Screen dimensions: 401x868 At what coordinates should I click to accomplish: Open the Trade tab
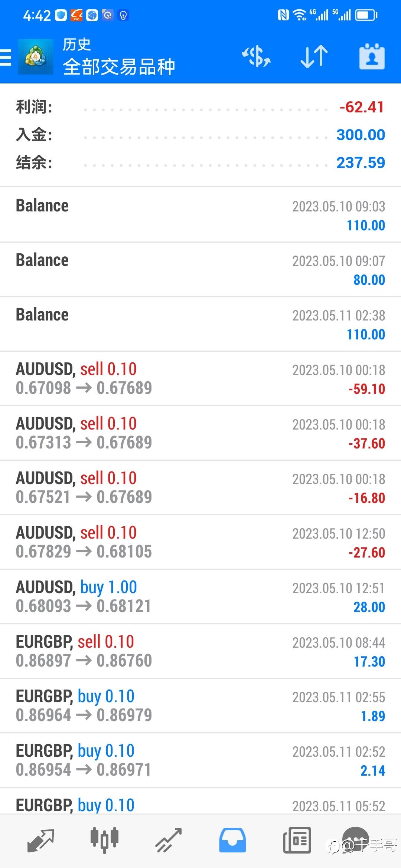[x=168, y=840]
